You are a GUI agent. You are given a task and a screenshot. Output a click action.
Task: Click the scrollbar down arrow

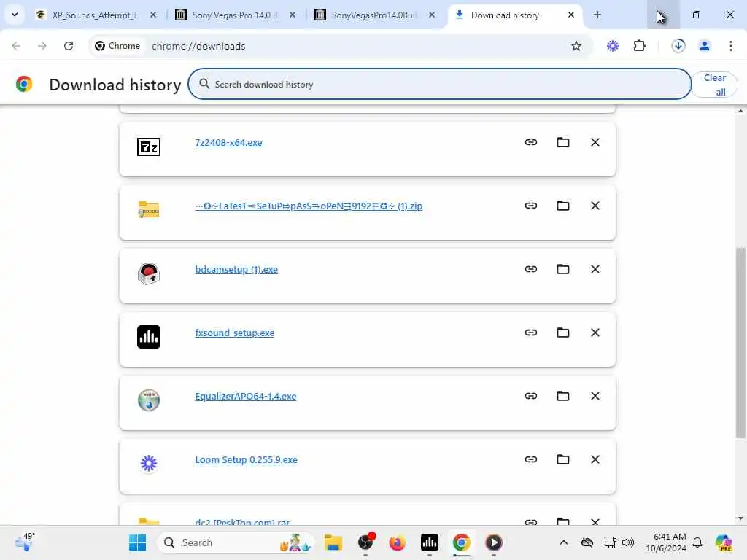(x=740, y=518)
